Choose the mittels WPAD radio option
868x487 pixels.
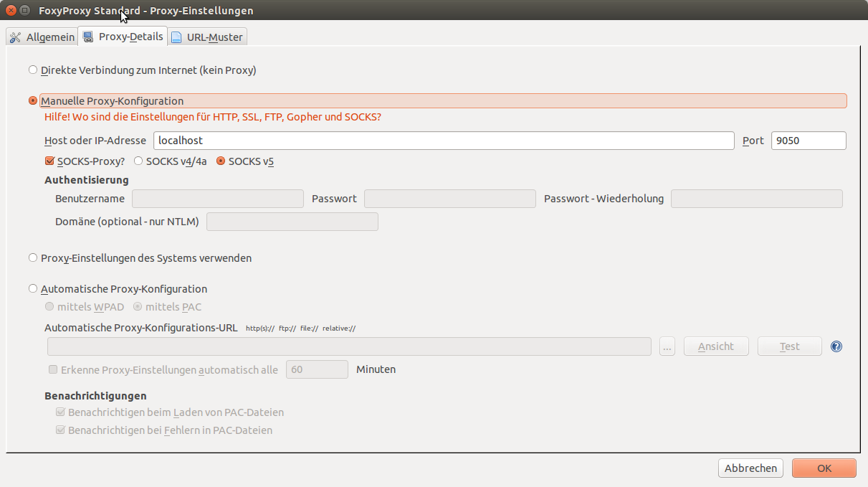(49, 307)
